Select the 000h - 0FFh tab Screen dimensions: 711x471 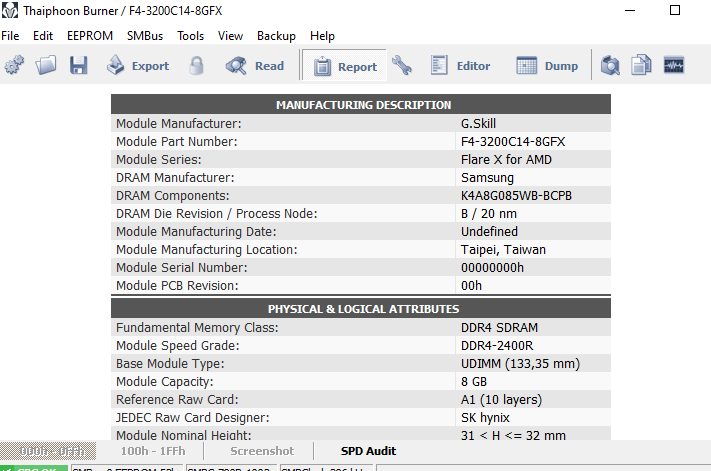pyautogui.click(x=48, y=451)
